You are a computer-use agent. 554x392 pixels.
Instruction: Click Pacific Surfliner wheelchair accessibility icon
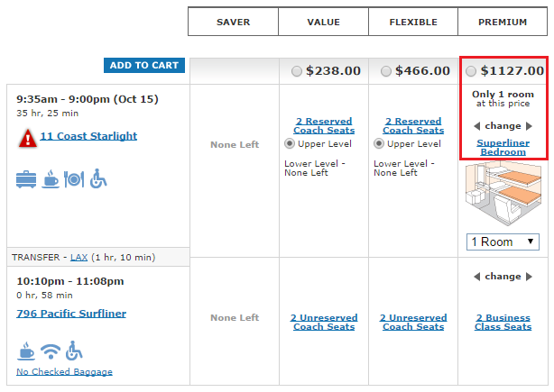click(73, 351)
